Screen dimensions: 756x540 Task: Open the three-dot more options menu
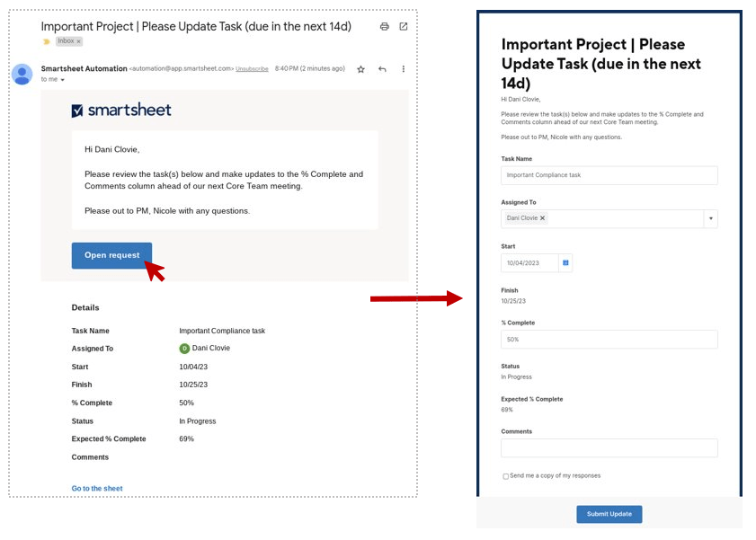pyautogui.click(x=404, y=69)
